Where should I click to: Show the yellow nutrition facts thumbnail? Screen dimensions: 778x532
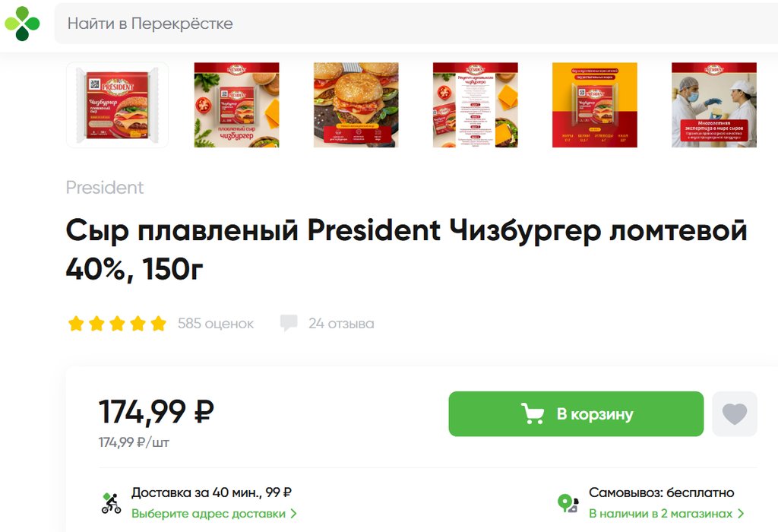click(x=595, y=105)
